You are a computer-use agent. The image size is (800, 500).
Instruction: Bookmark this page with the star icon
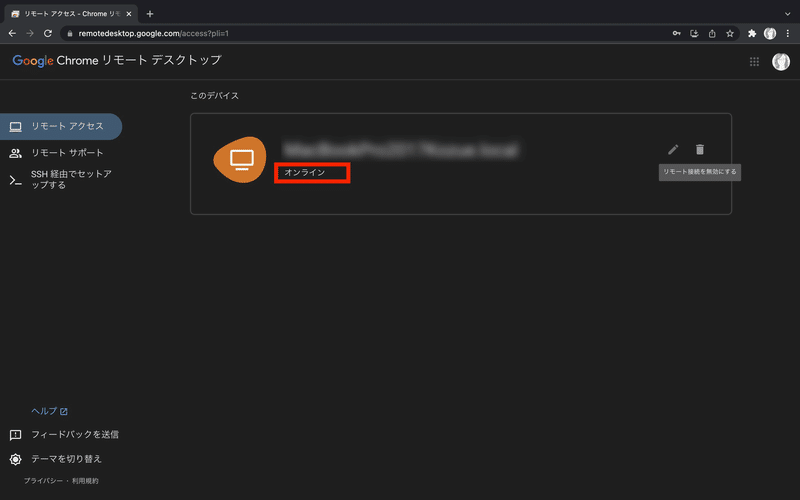coord(730,34)
